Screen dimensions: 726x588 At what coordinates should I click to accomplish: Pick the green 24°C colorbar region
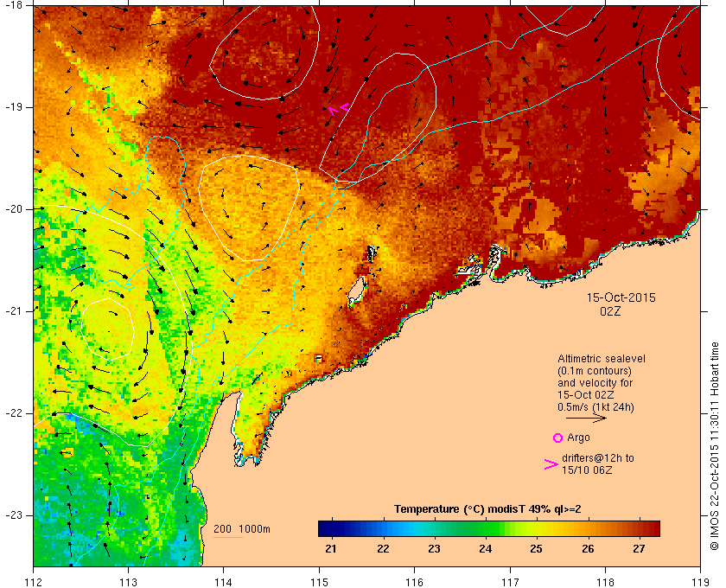485,528
